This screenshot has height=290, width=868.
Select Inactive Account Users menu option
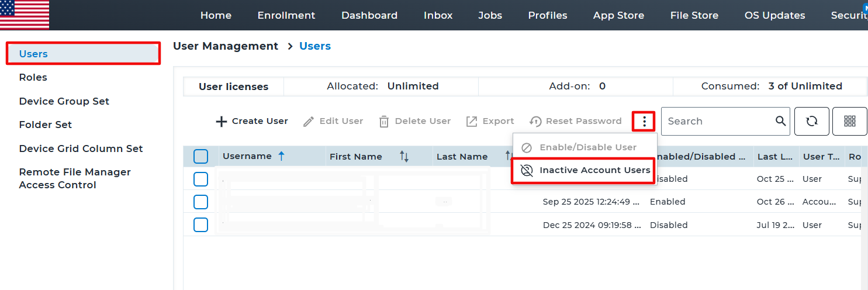[x=594, y=170]
